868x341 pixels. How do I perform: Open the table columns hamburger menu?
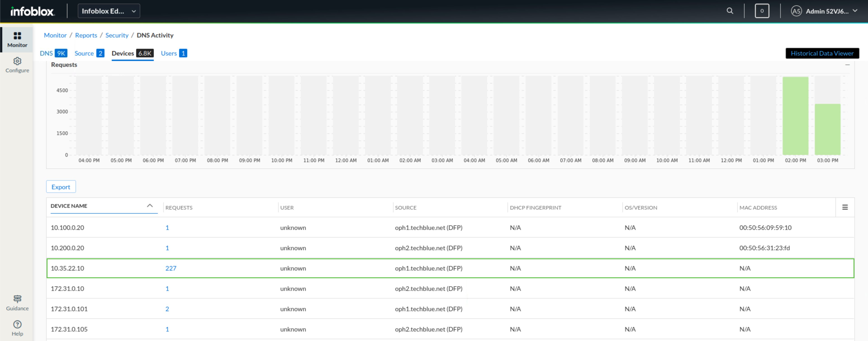(x=845, y=207)
